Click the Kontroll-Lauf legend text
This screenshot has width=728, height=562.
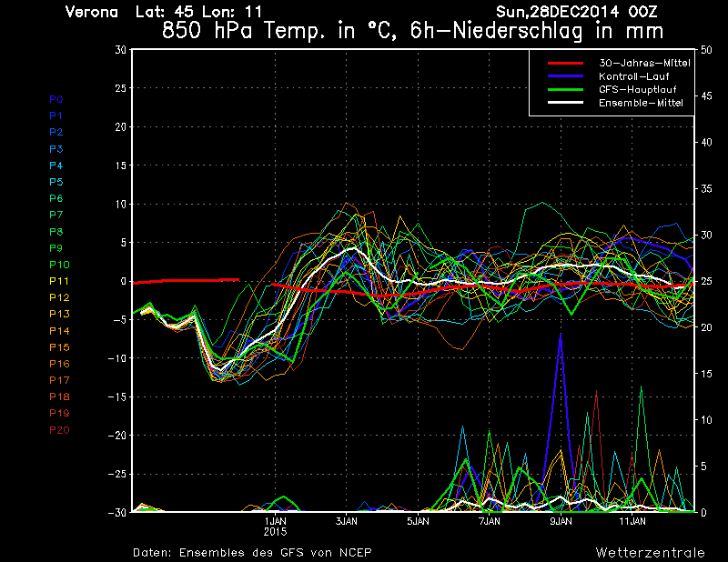[x=633, y=76]
